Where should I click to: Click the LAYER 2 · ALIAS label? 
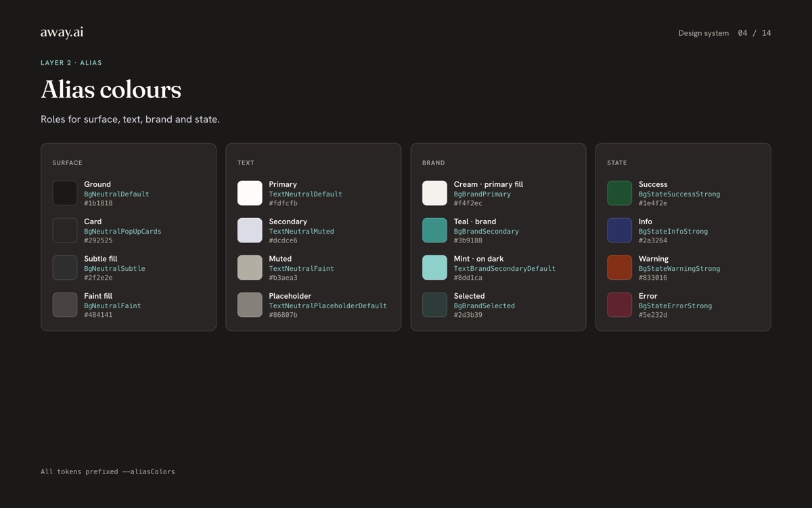[71, 63]
